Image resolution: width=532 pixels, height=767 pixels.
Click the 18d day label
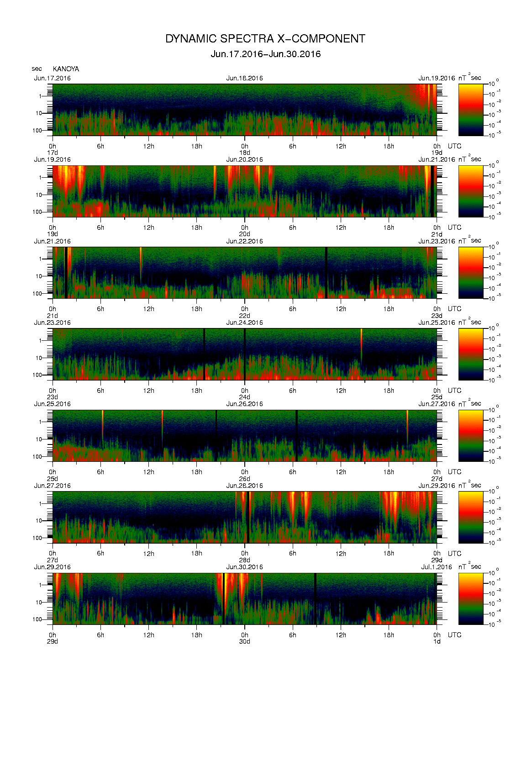(245, 153)
